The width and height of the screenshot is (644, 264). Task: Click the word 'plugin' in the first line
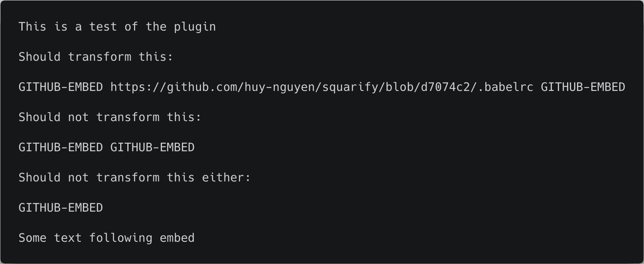point(195,27)
